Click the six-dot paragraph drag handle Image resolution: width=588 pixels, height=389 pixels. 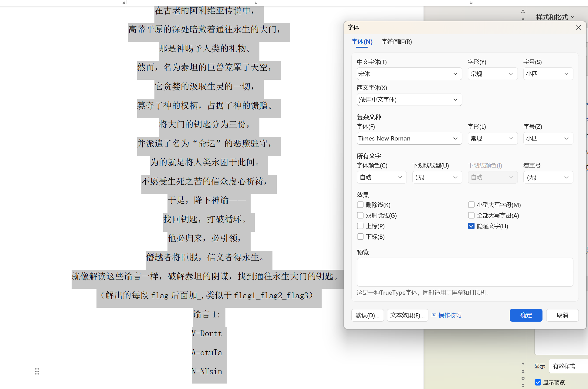37,371
